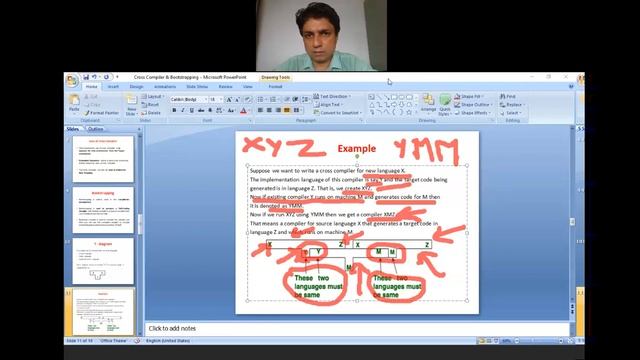Run spell check from status bar

137,340
